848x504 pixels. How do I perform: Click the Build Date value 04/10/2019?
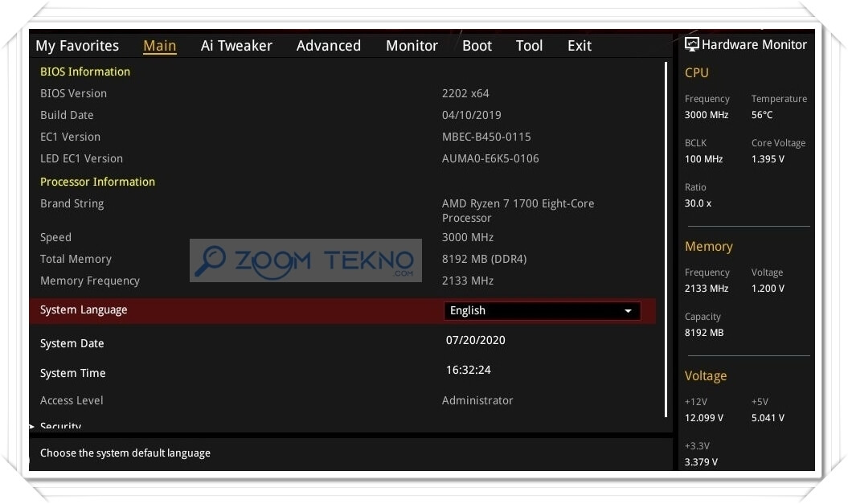pos(471,115)
